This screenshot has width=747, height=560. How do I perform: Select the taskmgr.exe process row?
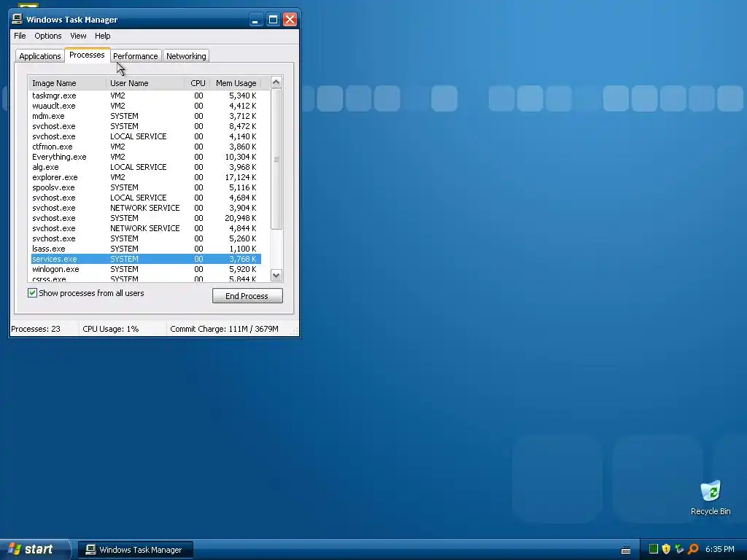pos(146,96)
